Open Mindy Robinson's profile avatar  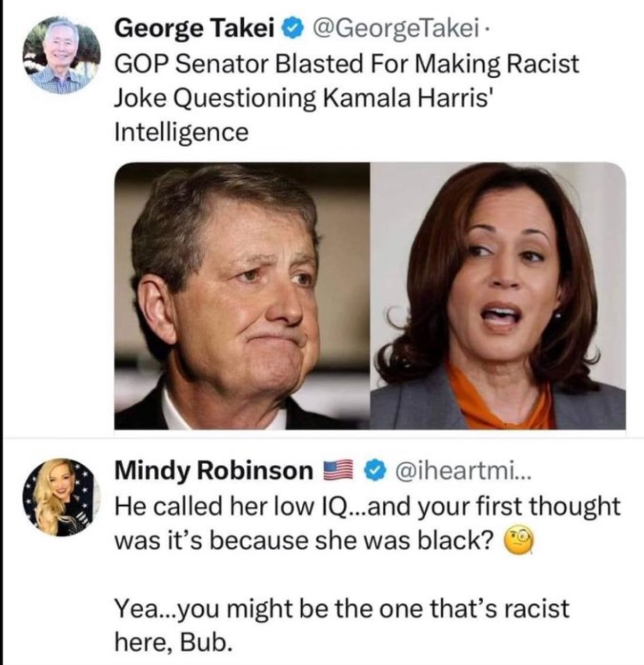point(61,496)
